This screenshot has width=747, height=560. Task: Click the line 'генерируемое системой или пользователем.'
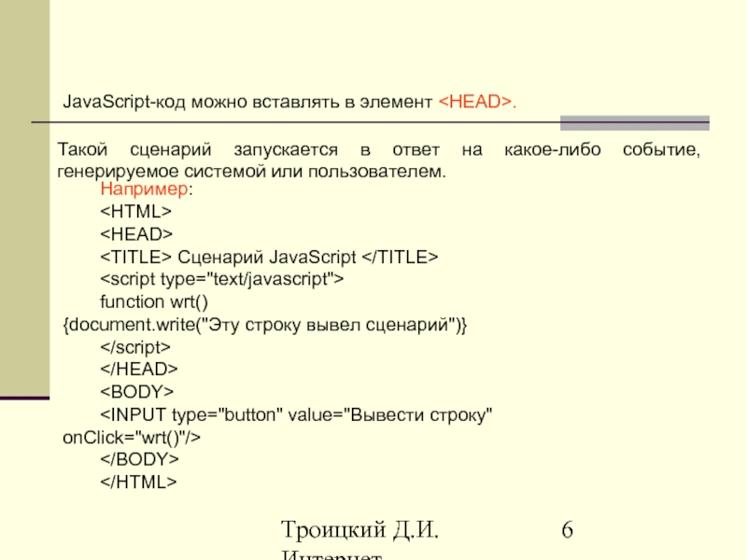pos(251,172)
